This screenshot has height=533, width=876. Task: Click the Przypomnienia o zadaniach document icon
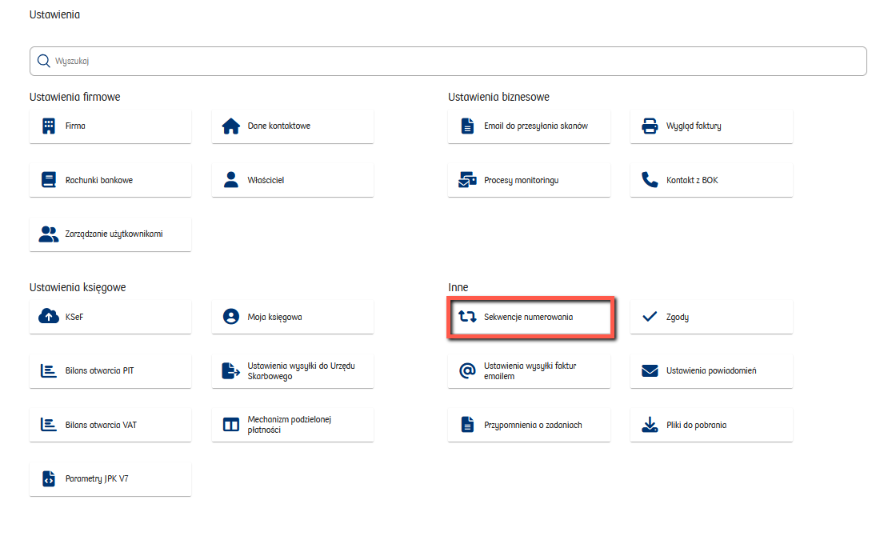(x=468, y=425)
